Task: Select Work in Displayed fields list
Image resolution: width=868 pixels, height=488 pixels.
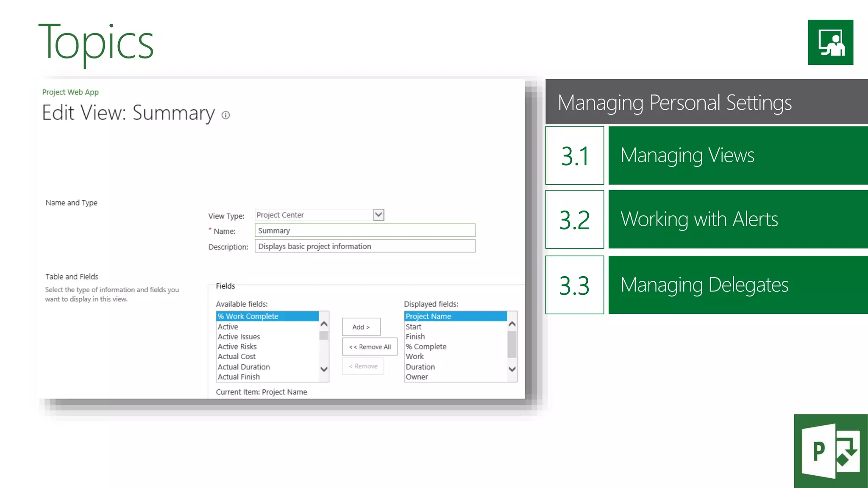Action: [x=456, y=357]
